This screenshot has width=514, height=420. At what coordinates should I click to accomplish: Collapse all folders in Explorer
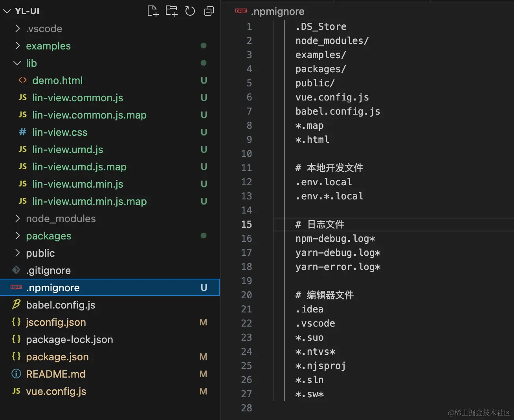pos(209,11)
